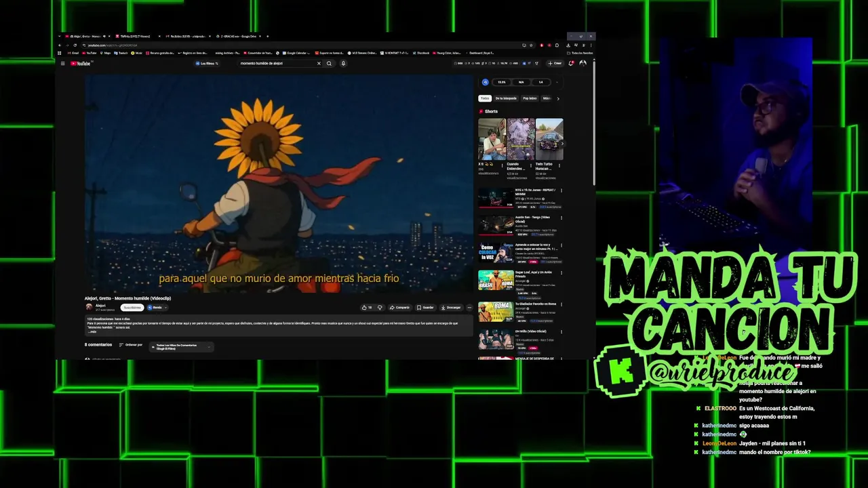Click the Suscribirme button
This screenshot has width=868, height=488.
(132, 308)
